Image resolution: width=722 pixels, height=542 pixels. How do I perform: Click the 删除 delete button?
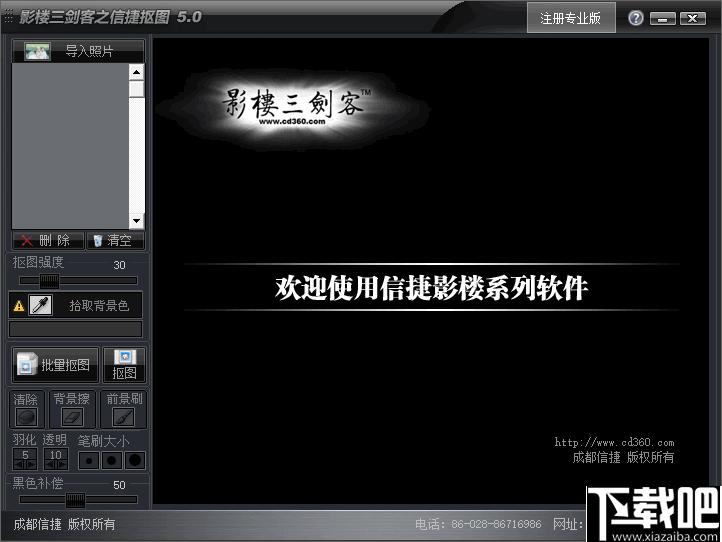click(x=48, y=240)
